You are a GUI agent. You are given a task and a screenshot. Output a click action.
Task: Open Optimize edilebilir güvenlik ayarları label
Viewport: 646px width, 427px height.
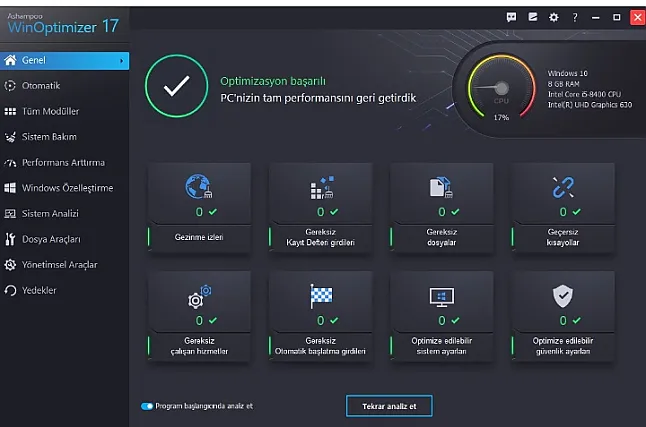coord(563,346)
